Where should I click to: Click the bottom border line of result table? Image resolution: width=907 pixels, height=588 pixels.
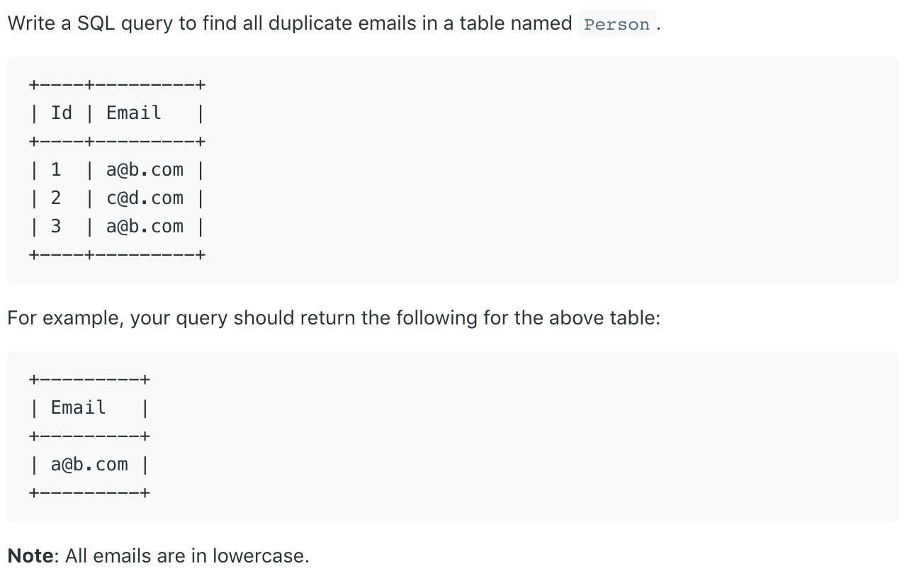(x=90, y=493)
